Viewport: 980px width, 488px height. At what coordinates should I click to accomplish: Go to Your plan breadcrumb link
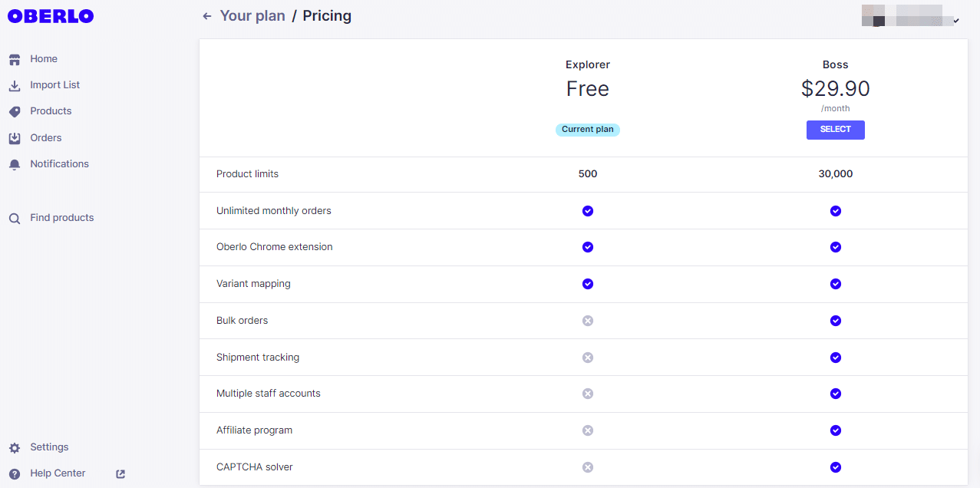(252, 16)
